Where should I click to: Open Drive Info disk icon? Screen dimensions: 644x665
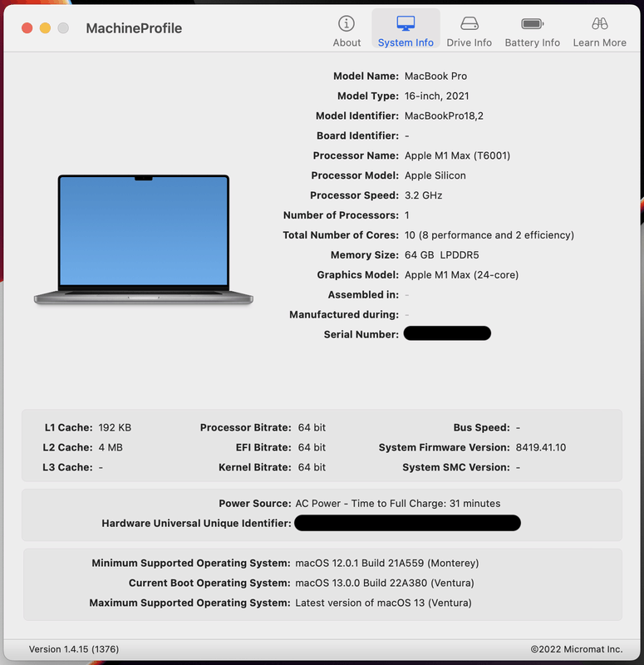[x=469, y=23]
